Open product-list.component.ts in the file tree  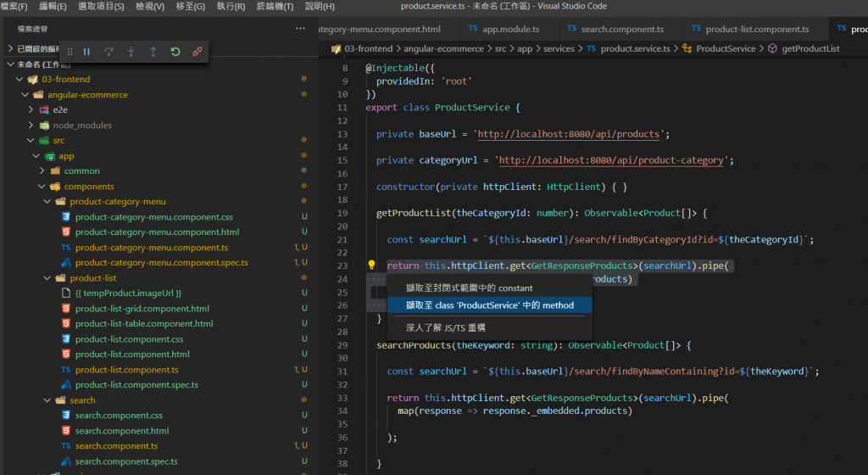[x=126, y=370]
